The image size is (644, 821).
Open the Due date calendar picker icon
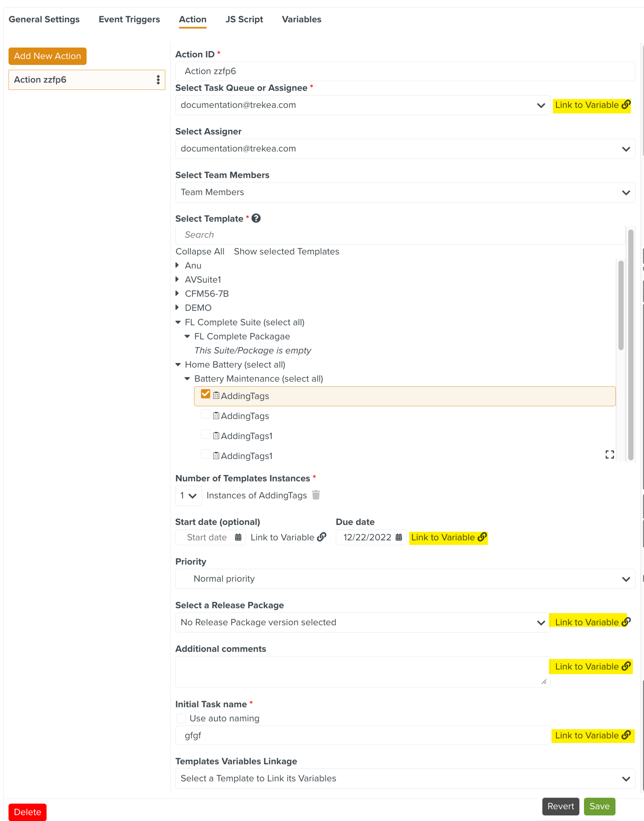click(399, 537)
